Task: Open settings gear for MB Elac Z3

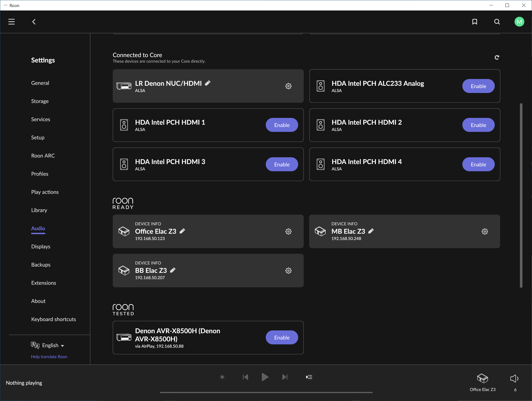Action: point(484,231)
